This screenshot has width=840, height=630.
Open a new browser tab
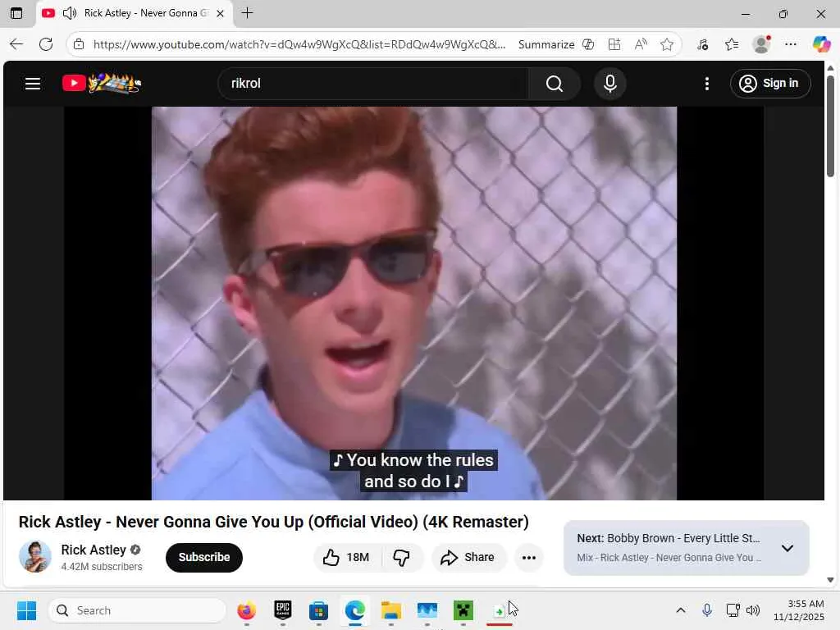[247, 13]
